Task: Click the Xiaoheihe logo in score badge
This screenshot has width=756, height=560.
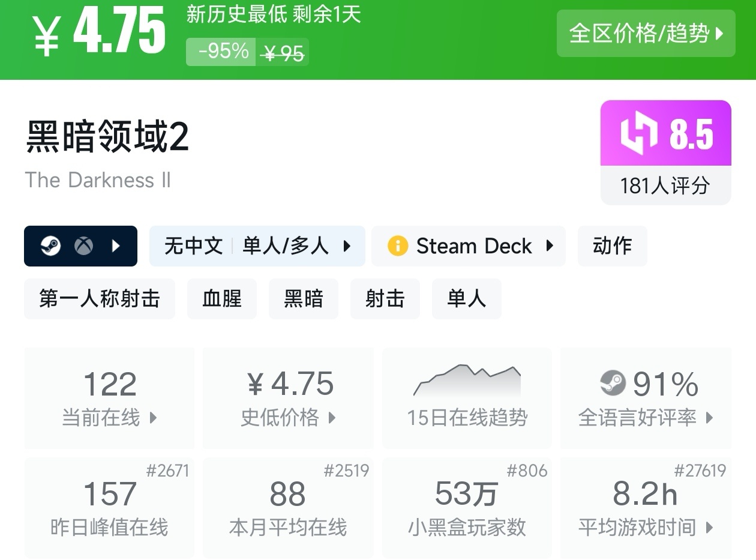Action: [639, 133]
